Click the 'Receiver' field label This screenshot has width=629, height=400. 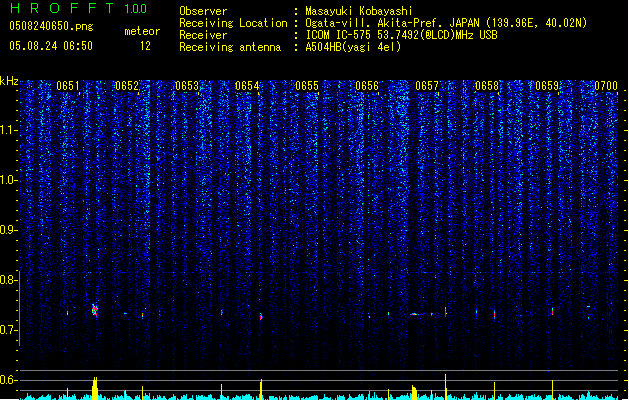point(203,35)
